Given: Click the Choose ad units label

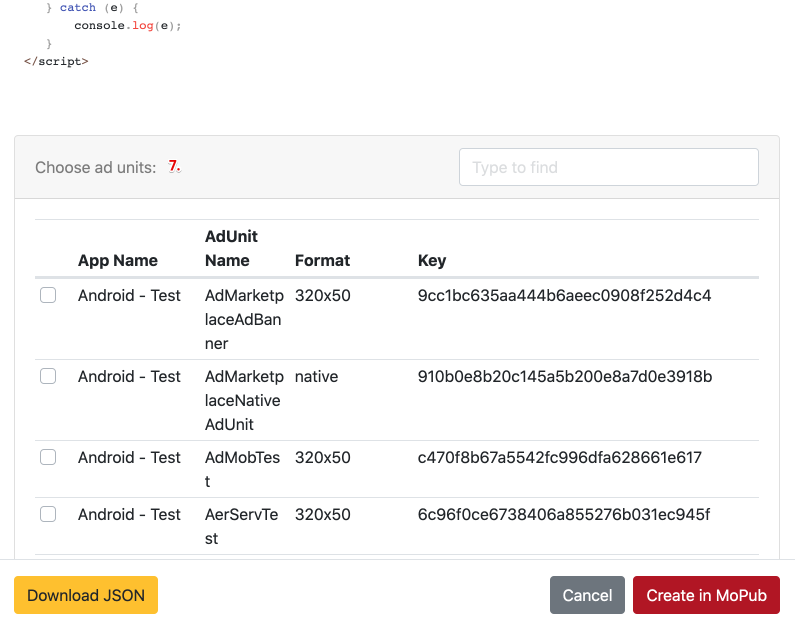Looking at the screenshot, I should [x=96, y=167].
